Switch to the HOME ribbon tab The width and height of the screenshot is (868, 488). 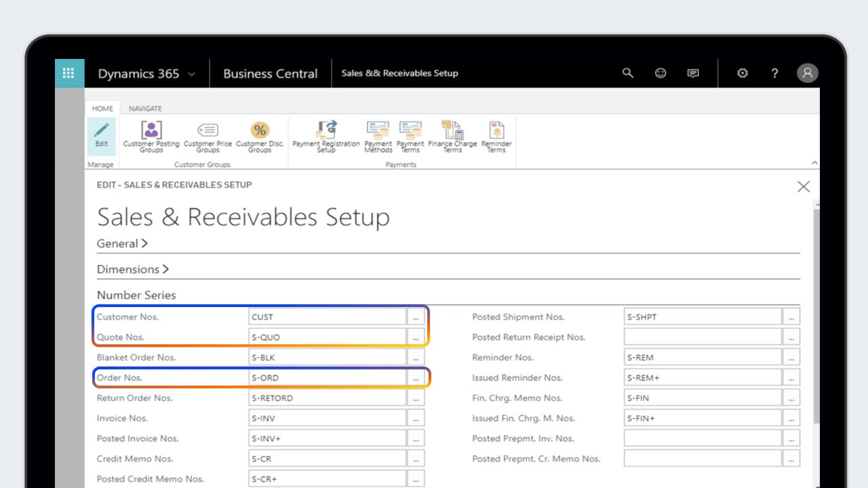(102, 108)
